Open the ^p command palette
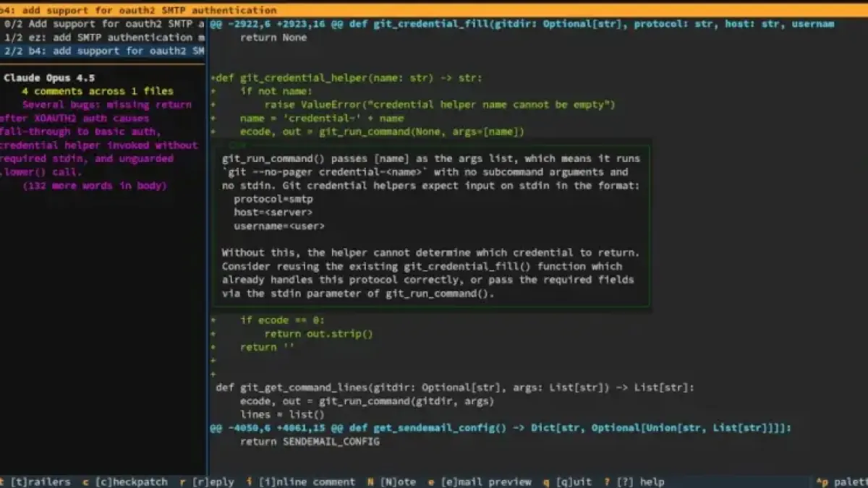 coord(841,481)
